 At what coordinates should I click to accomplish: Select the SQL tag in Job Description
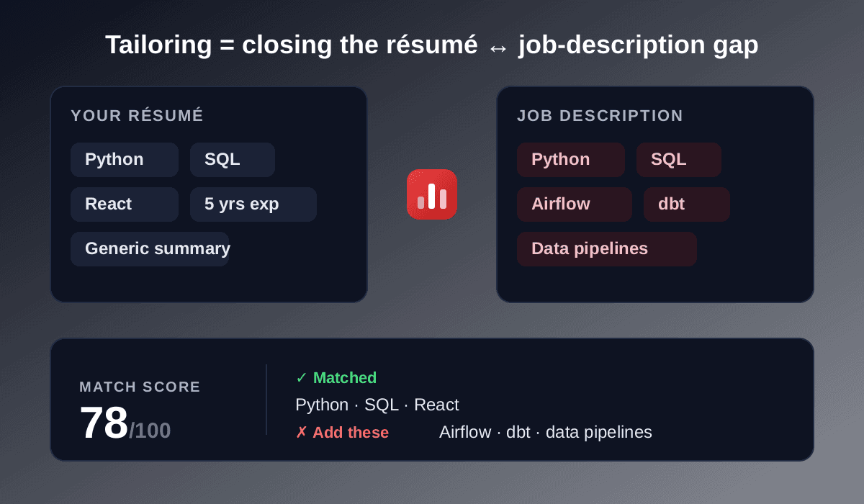click(x=679, y=160)
